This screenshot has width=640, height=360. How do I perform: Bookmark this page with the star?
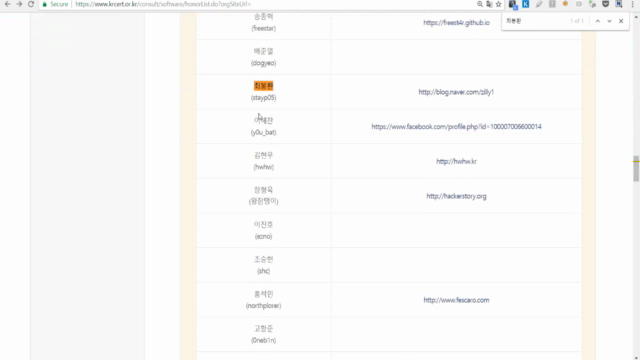[x=498, y=4]
